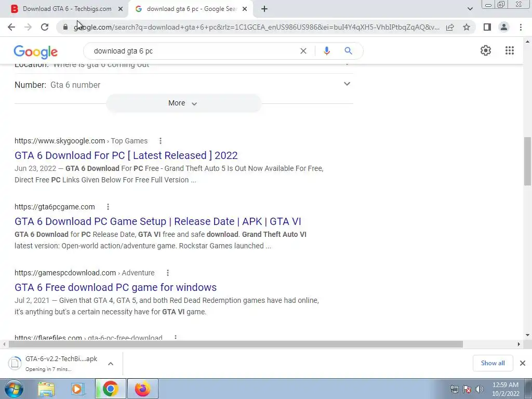The image size is (532, 399).
Task: Expand more related questions
Action: [x=183, y=103]
